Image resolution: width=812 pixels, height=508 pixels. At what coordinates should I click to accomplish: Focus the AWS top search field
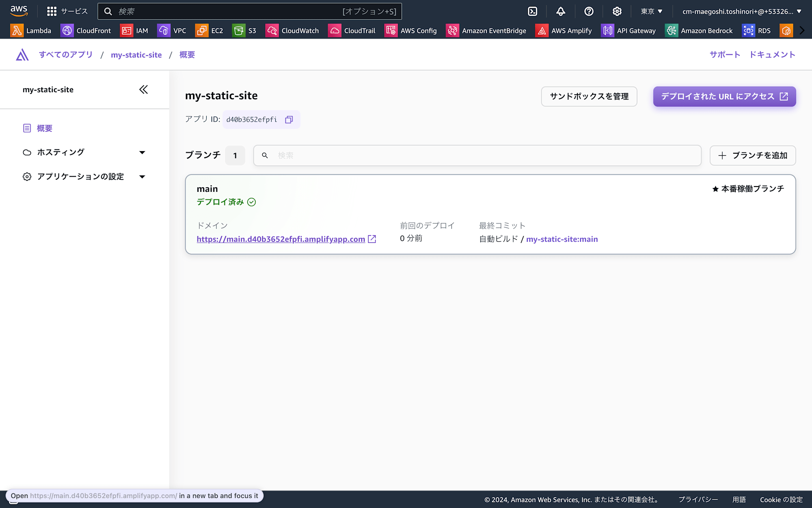pyautogui.click(x=250, y=11)
